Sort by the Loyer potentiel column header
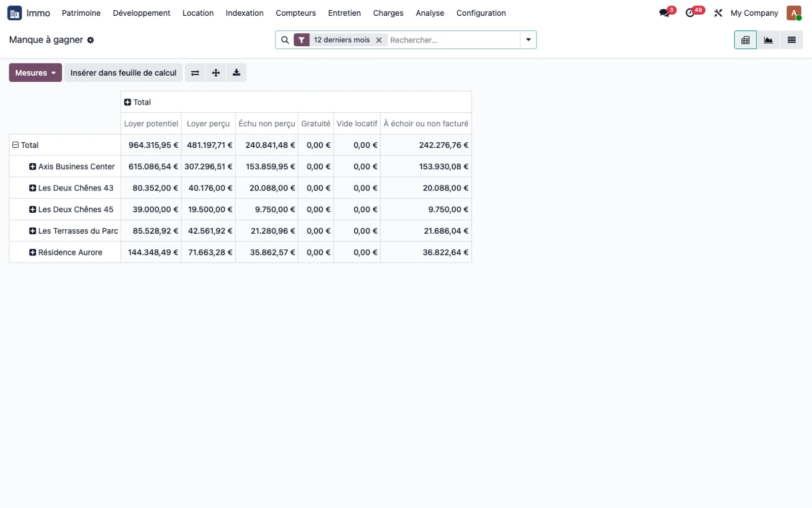 pyautogui.click(x=151, y=123)
